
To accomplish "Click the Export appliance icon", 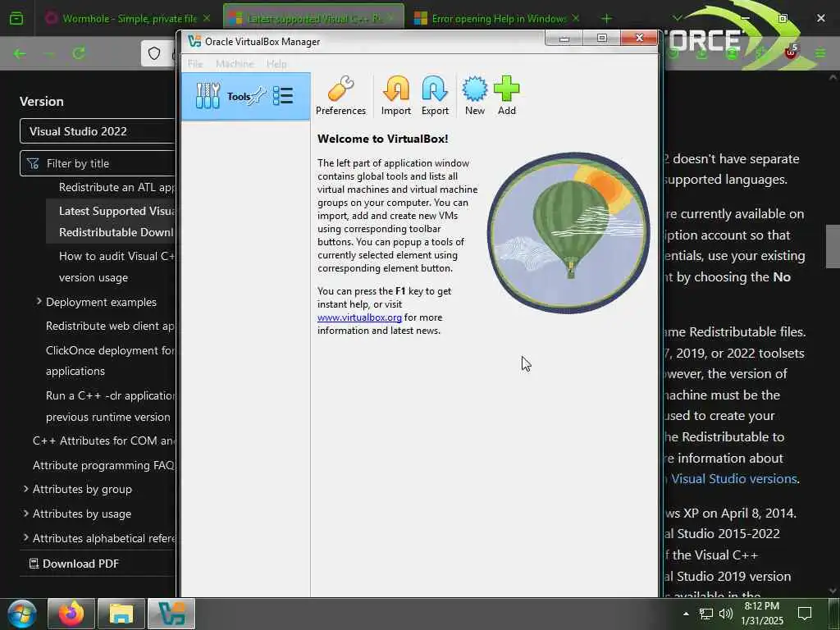I will [x=435, y=96].
